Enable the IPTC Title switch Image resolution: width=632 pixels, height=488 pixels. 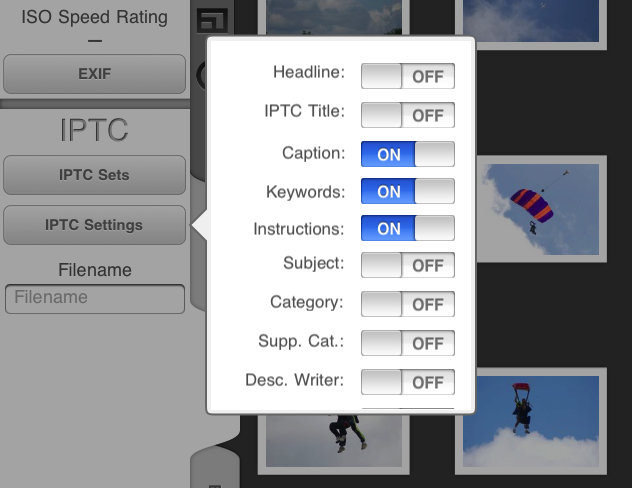[407, 115]
